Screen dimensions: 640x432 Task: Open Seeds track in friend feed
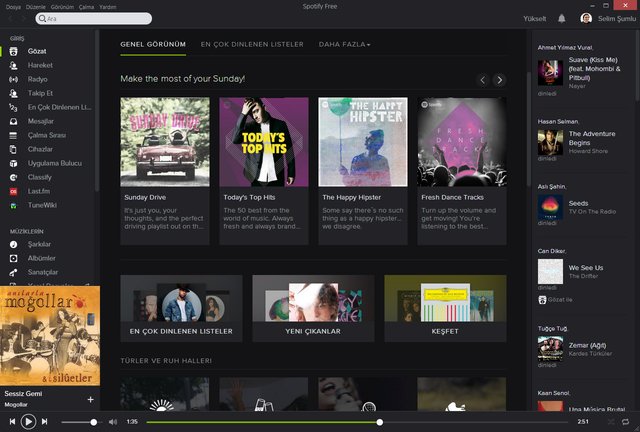[578, 203]
